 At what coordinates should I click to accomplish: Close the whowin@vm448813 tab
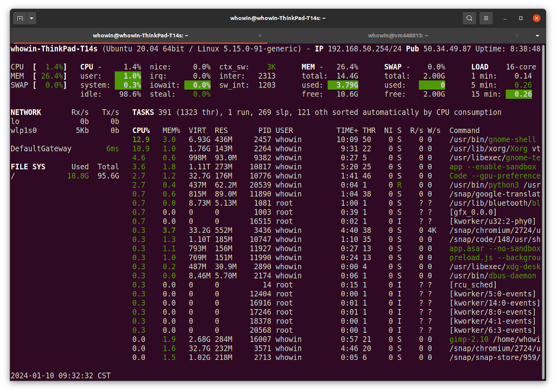[x=517, y=35]
